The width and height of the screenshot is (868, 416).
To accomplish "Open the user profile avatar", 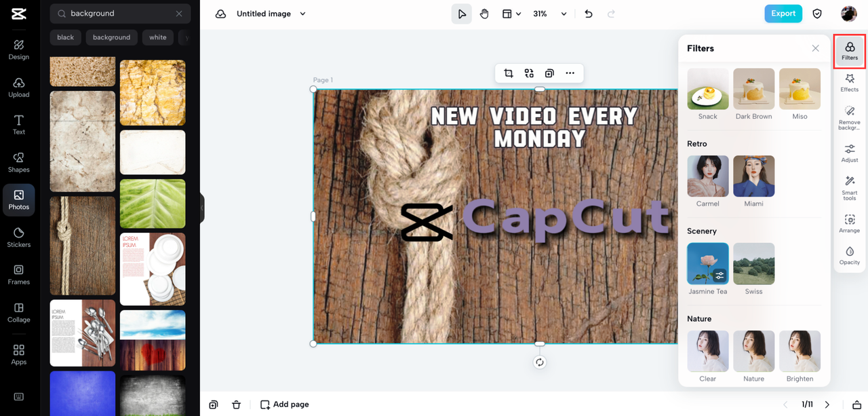I will (x=849, y=14).
